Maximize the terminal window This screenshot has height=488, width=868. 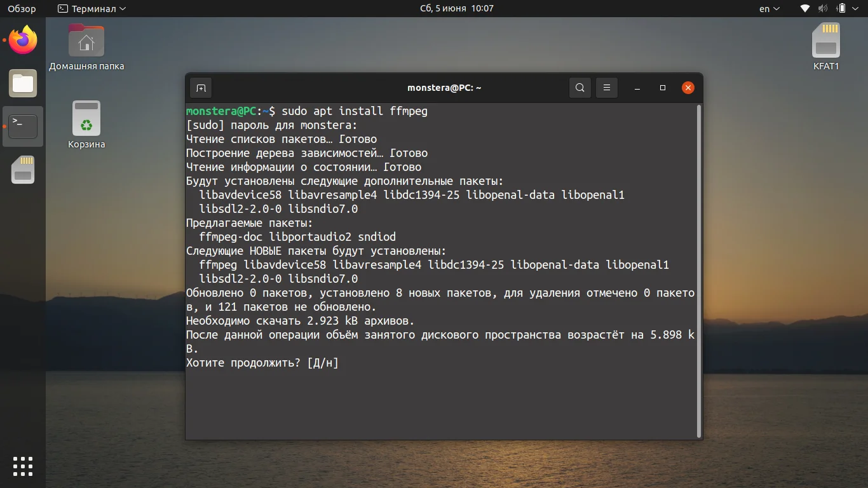click(663, 88)
